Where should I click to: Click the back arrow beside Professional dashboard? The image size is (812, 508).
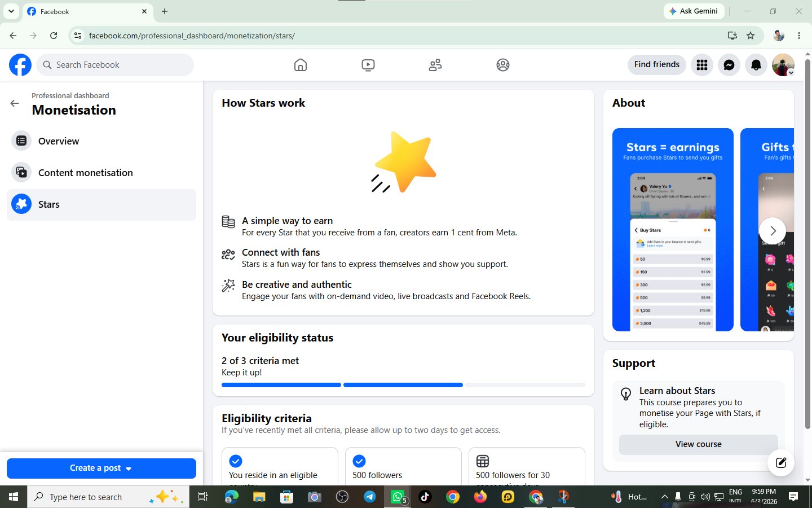tap(15, 103)
